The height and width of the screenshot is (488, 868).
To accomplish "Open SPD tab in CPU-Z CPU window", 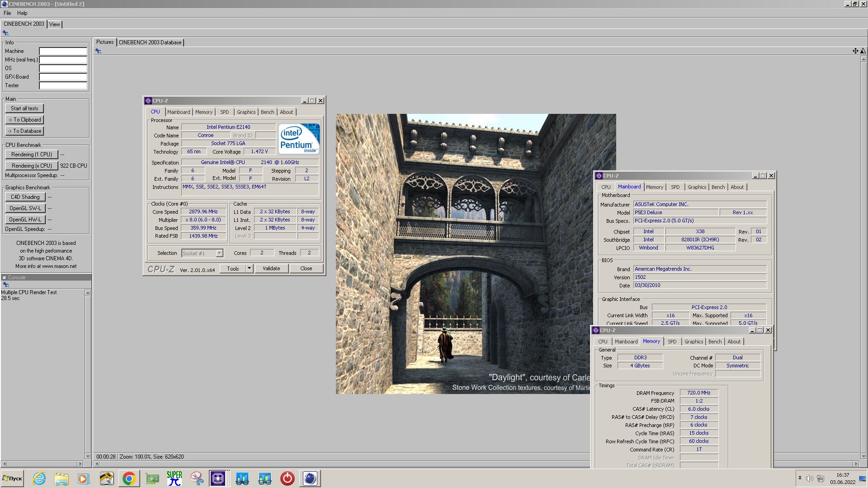I will pos(225,112).
